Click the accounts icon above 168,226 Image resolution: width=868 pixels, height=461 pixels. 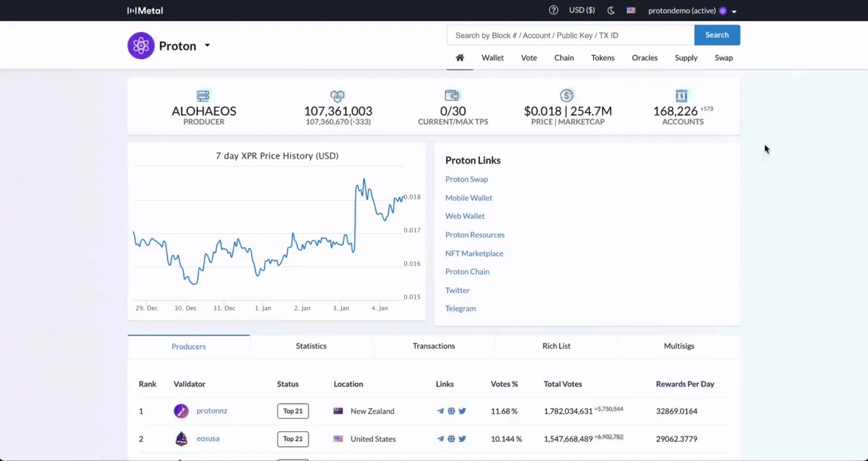click(682, 96)
